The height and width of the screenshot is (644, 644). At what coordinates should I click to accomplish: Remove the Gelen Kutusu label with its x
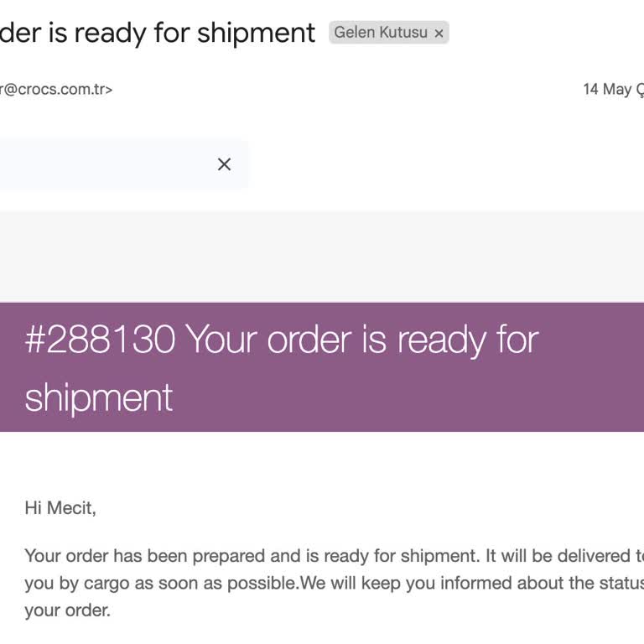point(439,34)
